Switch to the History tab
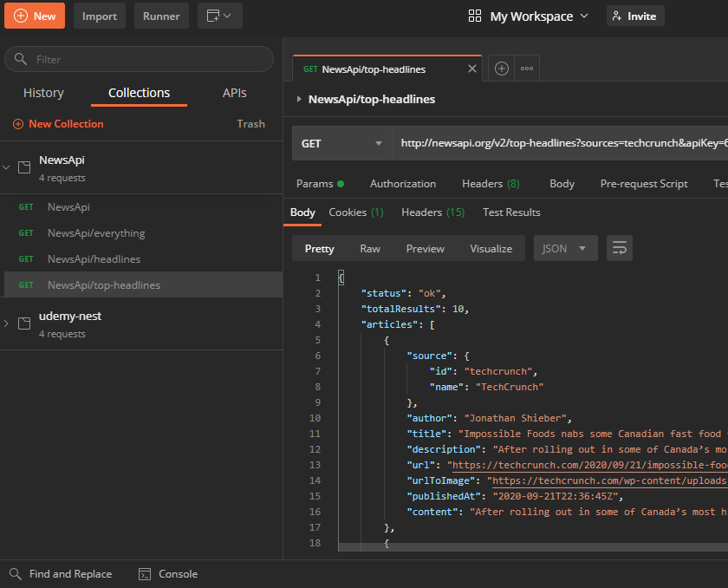The width and height of the screenshot is (728, 588). (x=43, y=93)
